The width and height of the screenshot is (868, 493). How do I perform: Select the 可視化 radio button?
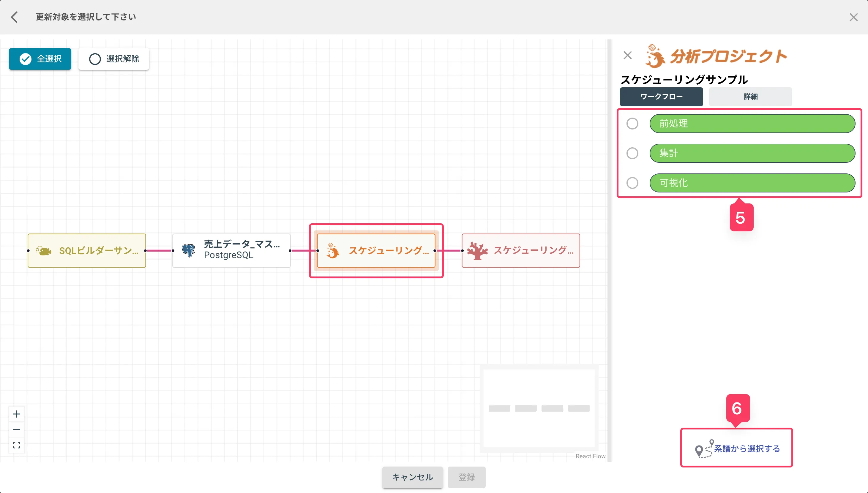632,183
